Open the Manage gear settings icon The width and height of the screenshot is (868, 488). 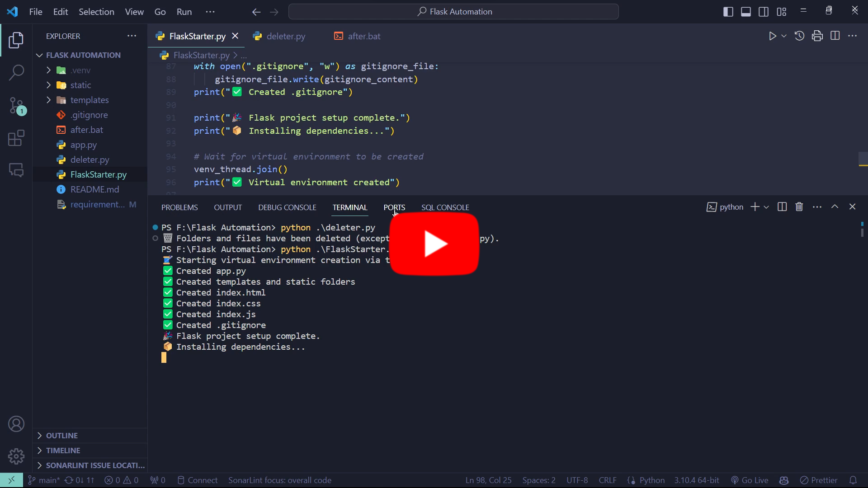(x=16, y=456)
